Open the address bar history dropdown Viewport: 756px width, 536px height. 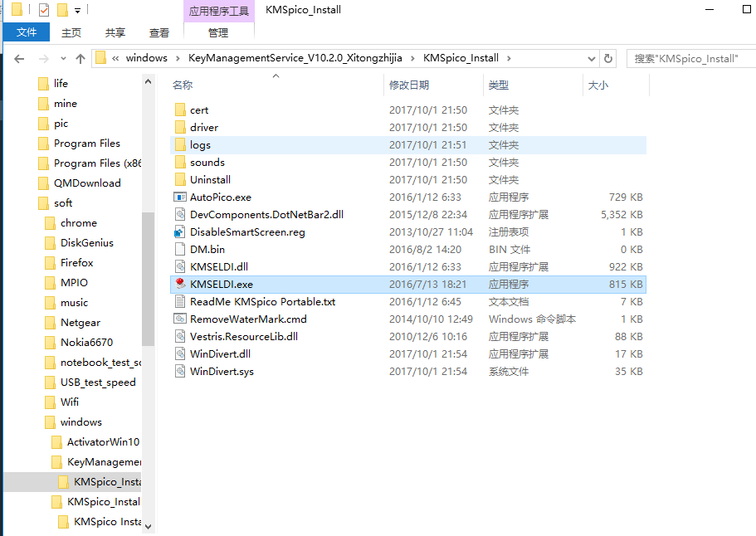point(592,59)
